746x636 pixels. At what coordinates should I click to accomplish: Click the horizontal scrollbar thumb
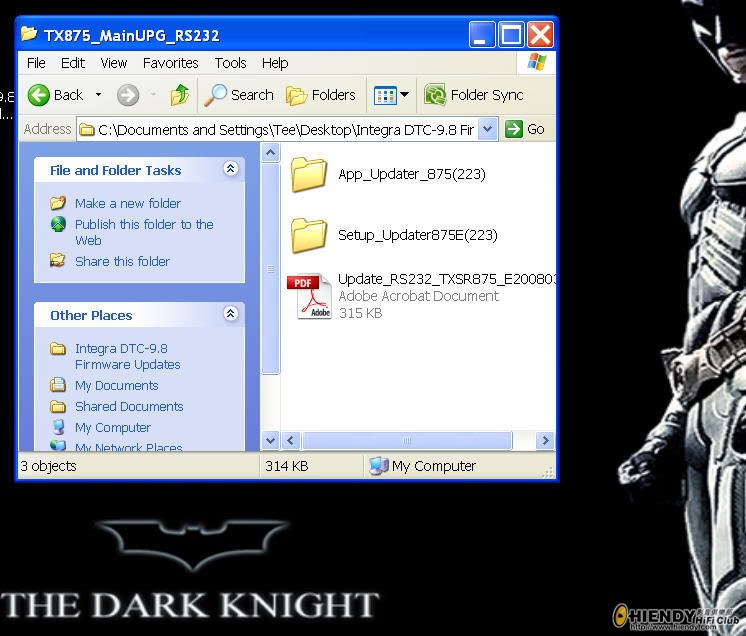pyautogui.click(x=407, y=440)
